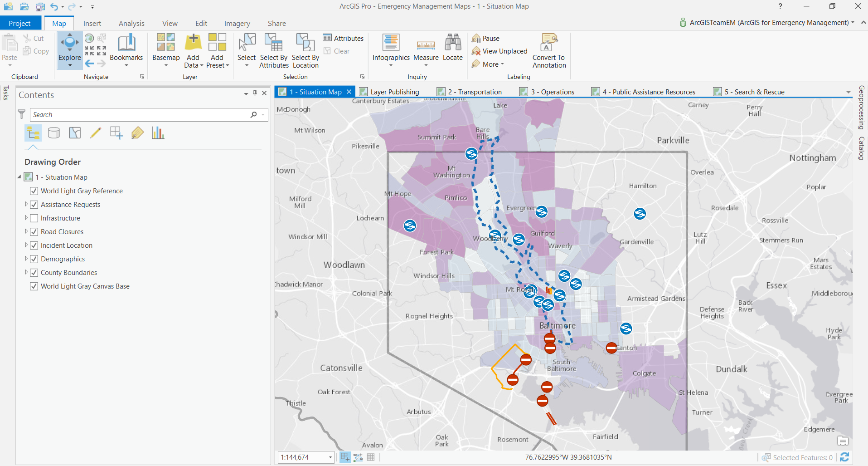Open the Attributes pane
Image resolution: width=868 pixels, height=466 pixels.
pyautogui.click(x=343, y=38)
